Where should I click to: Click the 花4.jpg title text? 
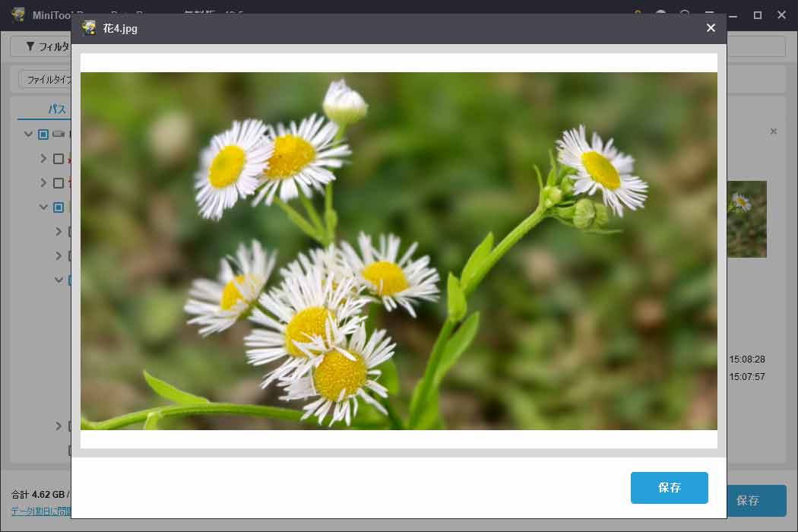pyautogui.click(x=120, y=29)
